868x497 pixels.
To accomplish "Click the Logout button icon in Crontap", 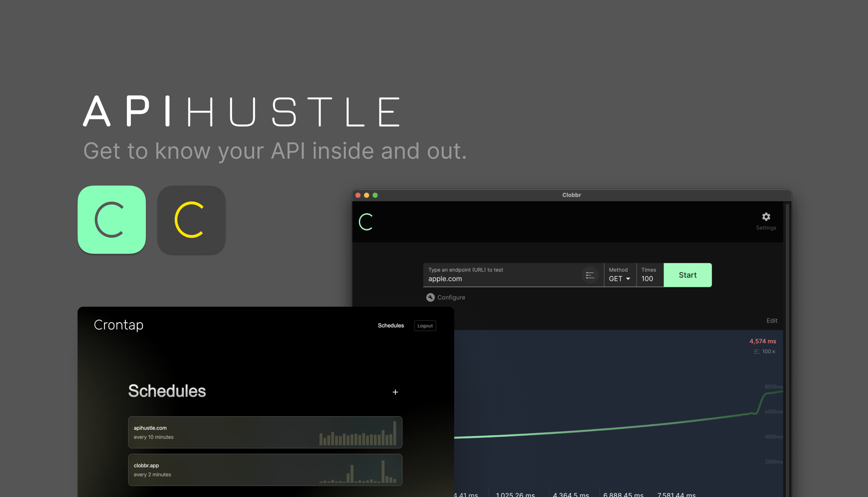I will coord(425,326).
